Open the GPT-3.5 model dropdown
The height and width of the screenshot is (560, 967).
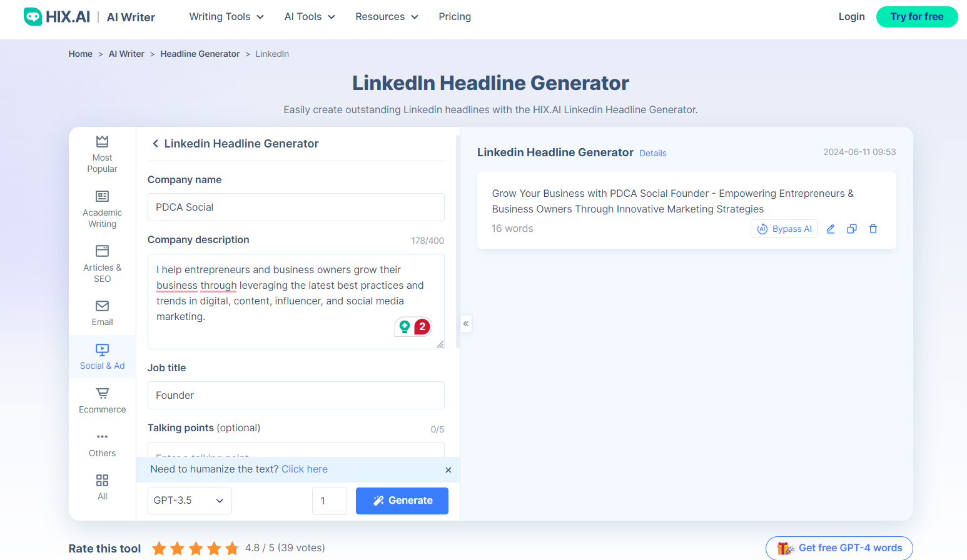190,501
